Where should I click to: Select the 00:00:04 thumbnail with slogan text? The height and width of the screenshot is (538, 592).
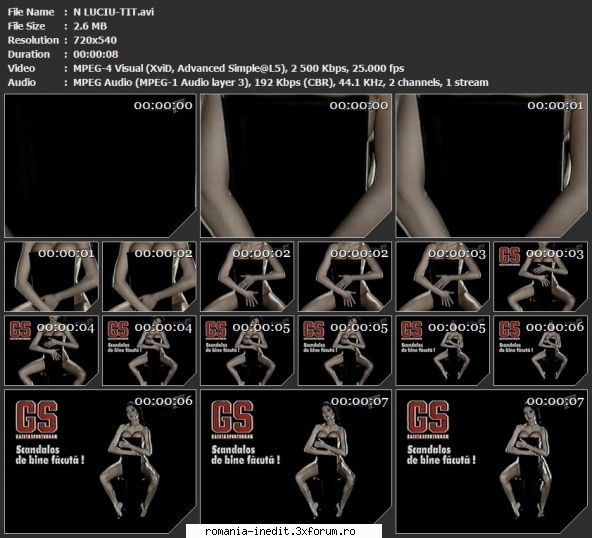point(149,350)
